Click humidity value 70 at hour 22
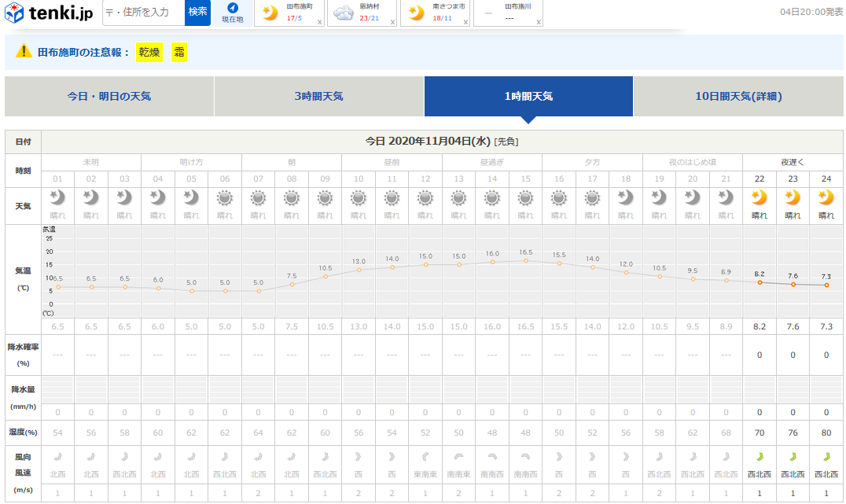 pos(760,432)
